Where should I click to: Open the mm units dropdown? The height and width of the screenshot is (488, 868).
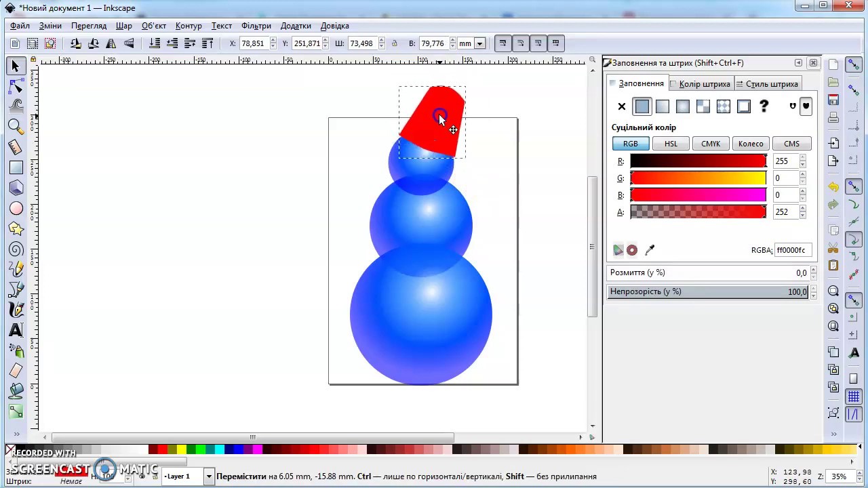coord(479,43)
